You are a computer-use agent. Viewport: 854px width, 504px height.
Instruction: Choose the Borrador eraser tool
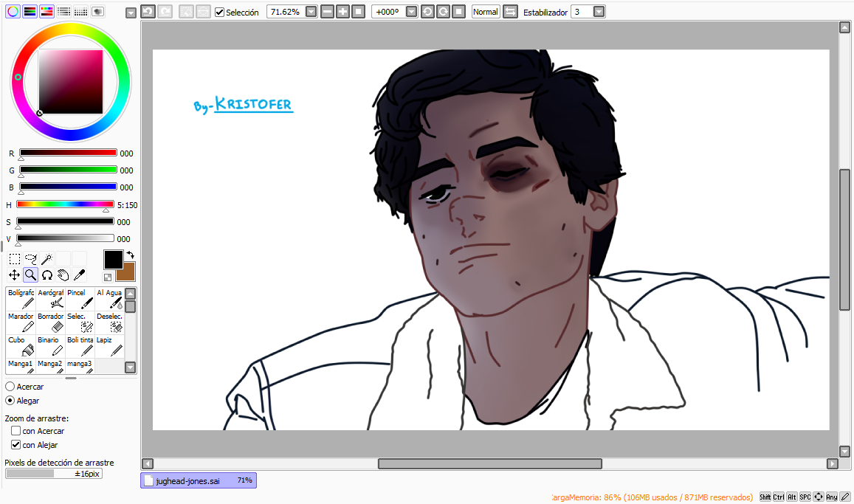click(51, 322)
